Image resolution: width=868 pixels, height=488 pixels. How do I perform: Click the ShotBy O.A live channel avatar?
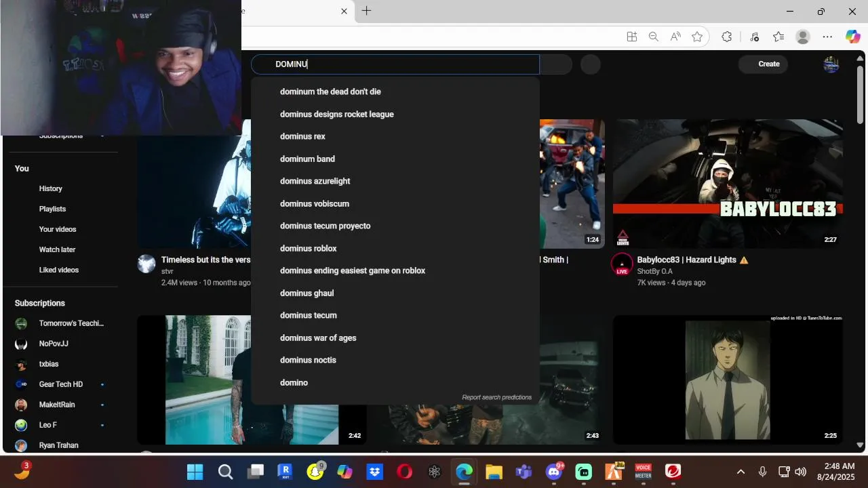click(622, 264)
